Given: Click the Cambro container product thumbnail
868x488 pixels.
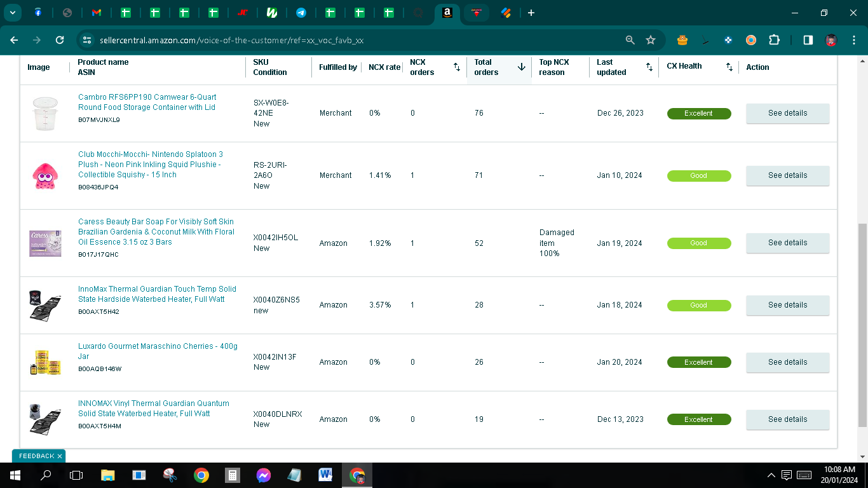Looking at the screenshot, I should [45, 113].
